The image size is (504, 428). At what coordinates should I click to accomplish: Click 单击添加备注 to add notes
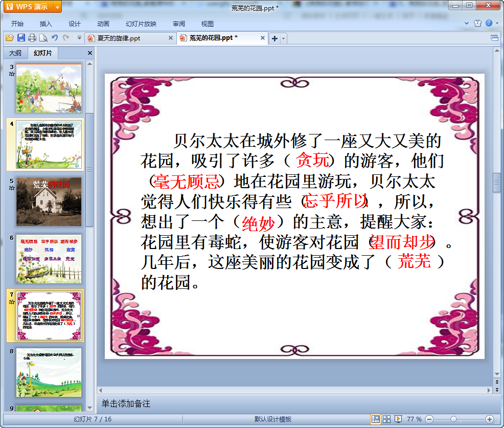[x=126, y=403]
